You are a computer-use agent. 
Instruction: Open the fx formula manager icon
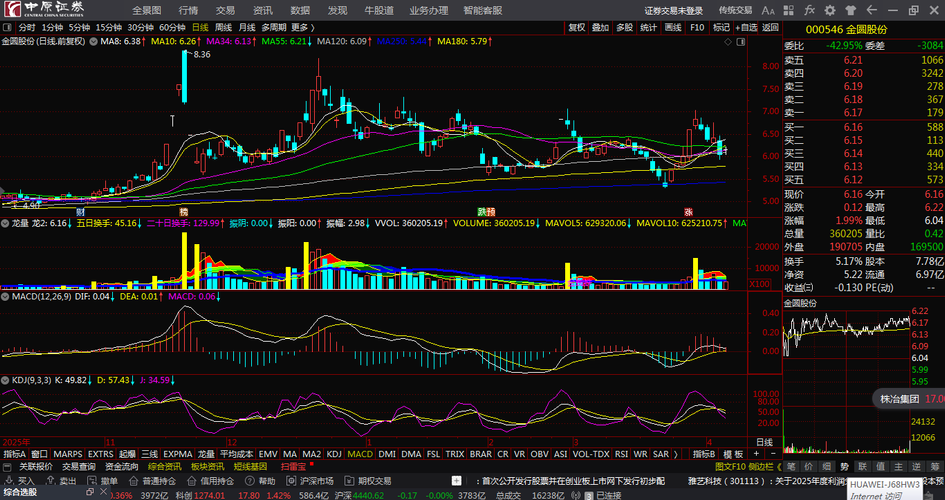(x=809, y=10)
